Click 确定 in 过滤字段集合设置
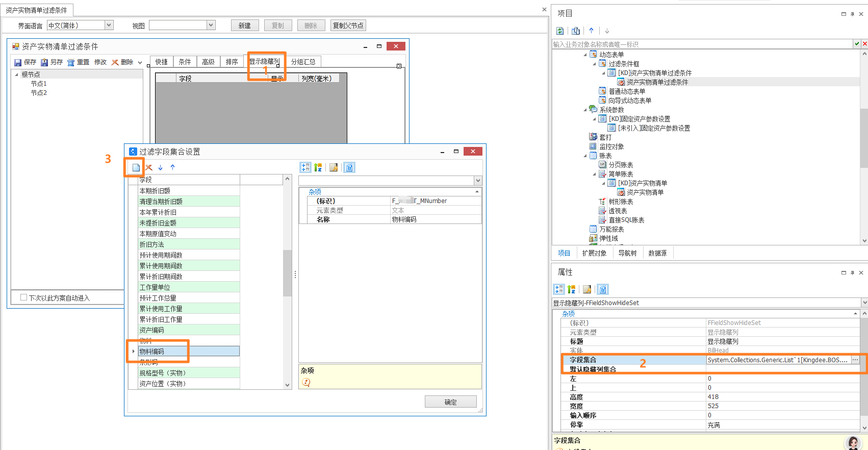The height and width of the screenshot is (450, 868). pos(450,402)
